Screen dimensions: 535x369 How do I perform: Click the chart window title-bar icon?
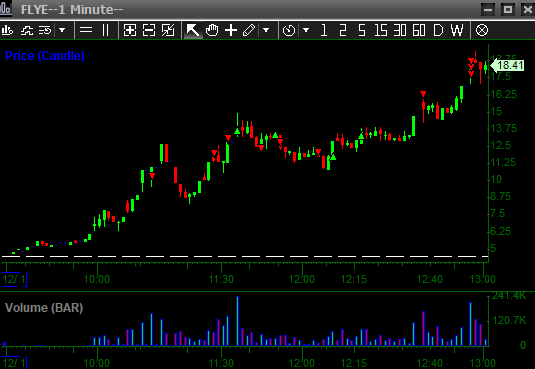[6, 9]
